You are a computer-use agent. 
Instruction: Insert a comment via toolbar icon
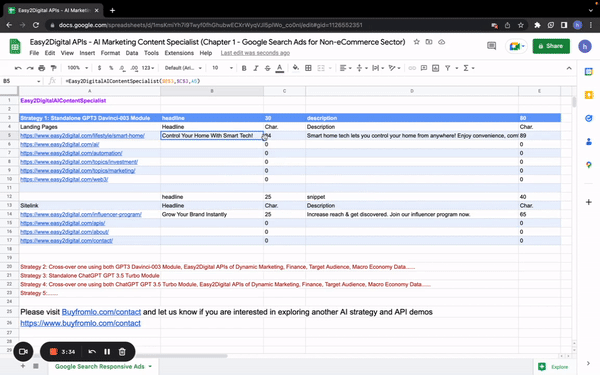pyautogui.click(x=424, y=68)
